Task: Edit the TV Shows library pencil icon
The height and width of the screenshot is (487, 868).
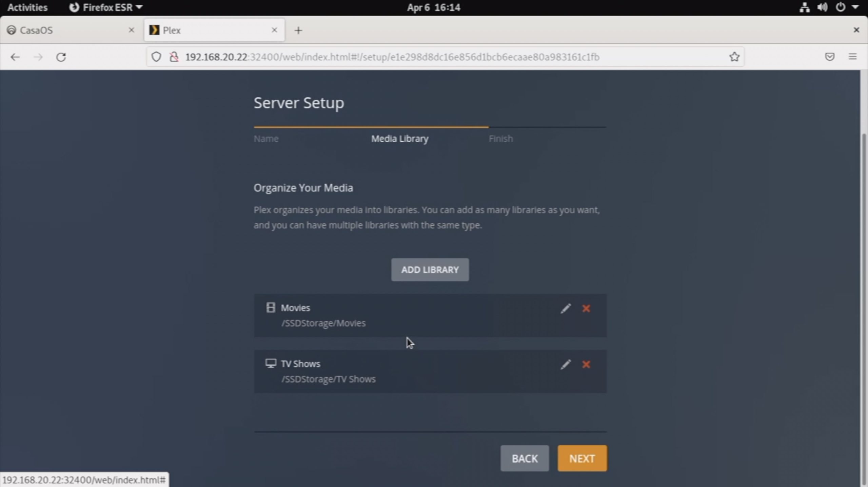Action: pos(565,364)
